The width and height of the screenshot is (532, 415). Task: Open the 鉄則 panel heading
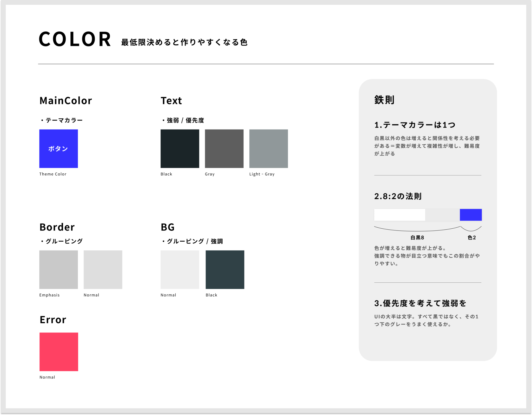tap(384, 100)
